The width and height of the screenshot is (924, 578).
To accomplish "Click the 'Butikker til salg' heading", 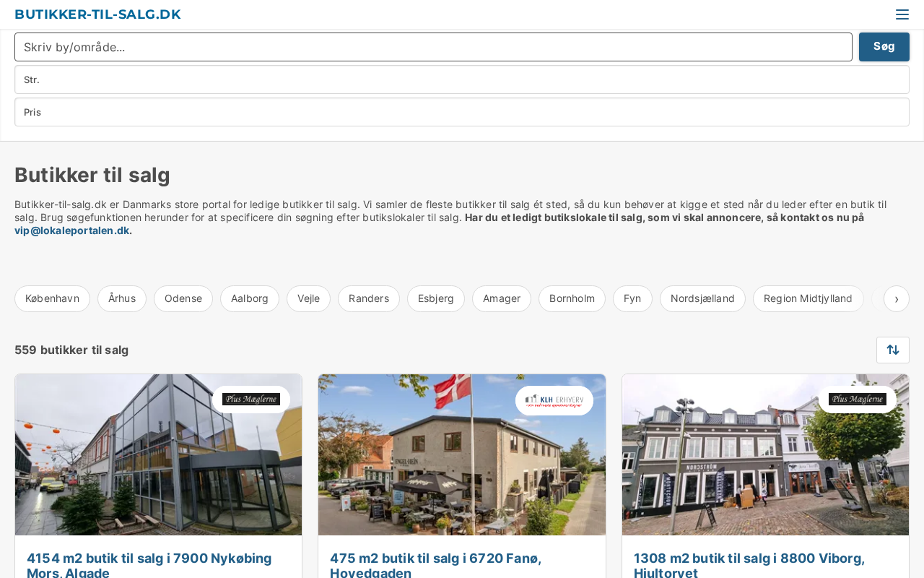I will click(92, 175).
